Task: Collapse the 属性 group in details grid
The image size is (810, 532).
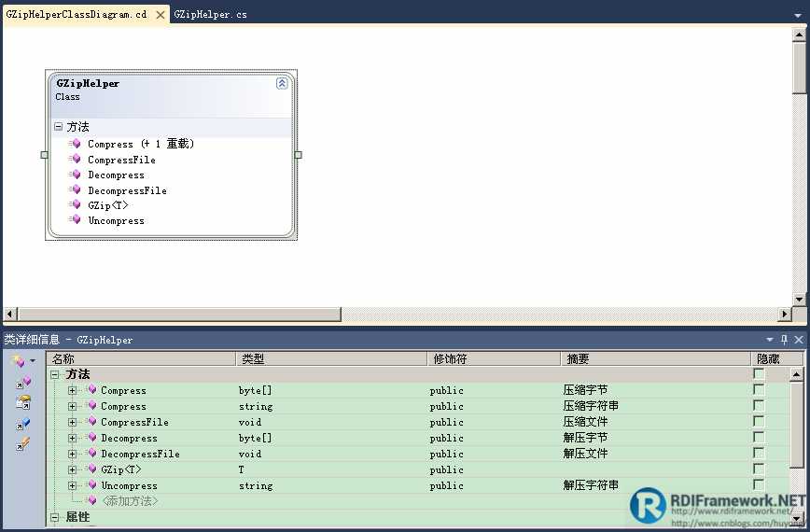Action: coord(55,517)
